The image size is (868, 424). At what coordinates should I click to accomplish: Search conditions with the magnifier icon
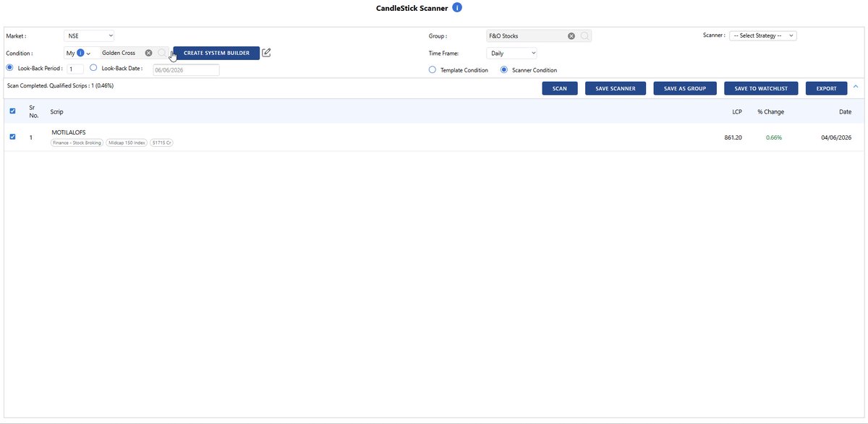click(162, 53)
